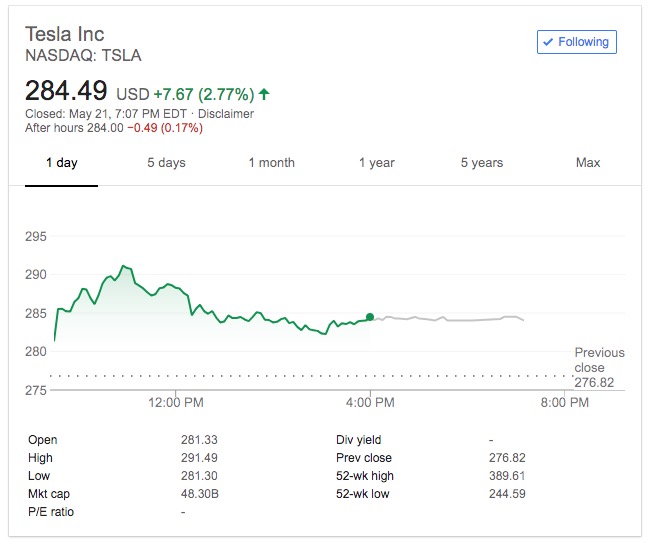
Task: Click the 12:00 PM time axis label
Action: click(176, 403)
